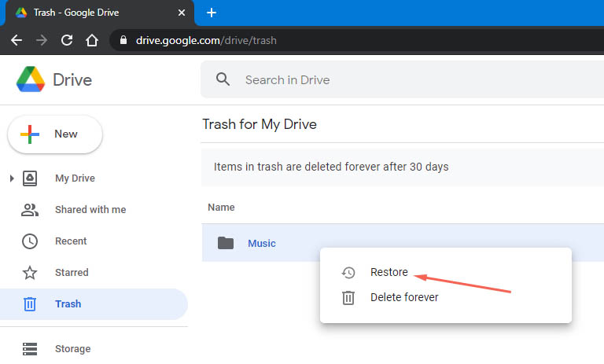Image resolution: width=604 pixels, height=364 pixels.
Task: Click the Drive wordmark text
Action: pos(72,80)
